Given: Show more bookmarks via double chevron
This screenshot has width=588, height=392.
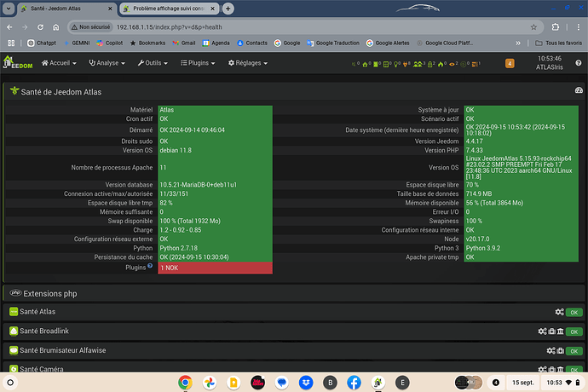Looking at the screenshot, I should coord(518,43).
